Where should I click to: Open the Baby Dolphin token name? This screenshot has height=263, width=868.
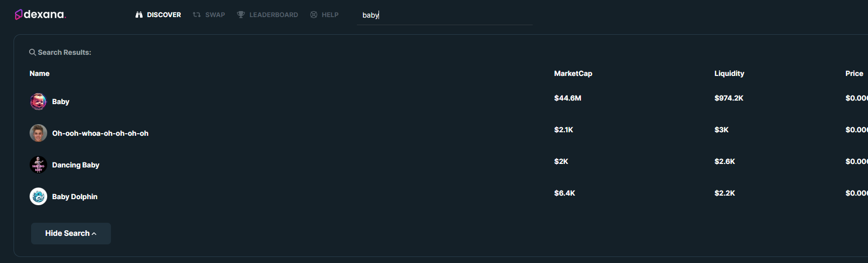coord(75,197)
